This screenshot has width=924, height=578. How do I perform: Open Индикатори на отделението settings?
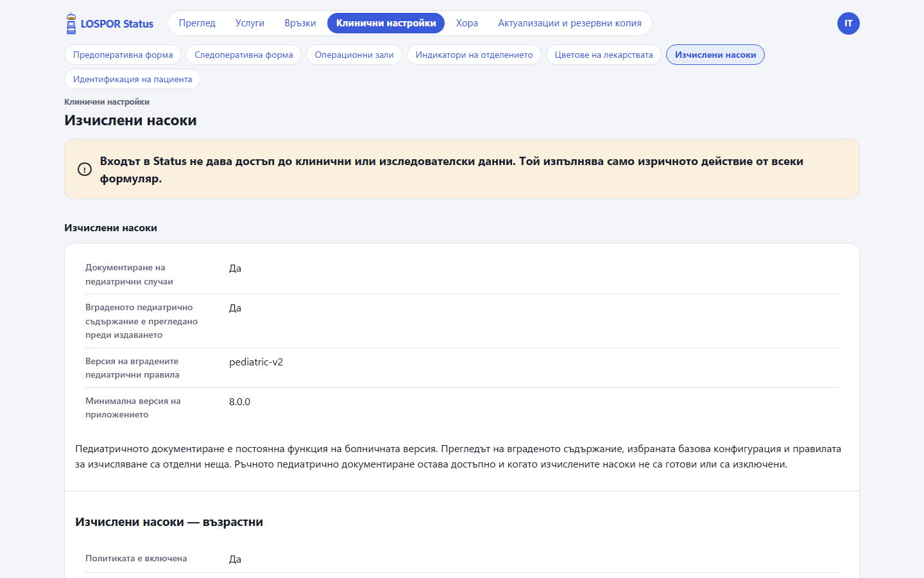474,55
